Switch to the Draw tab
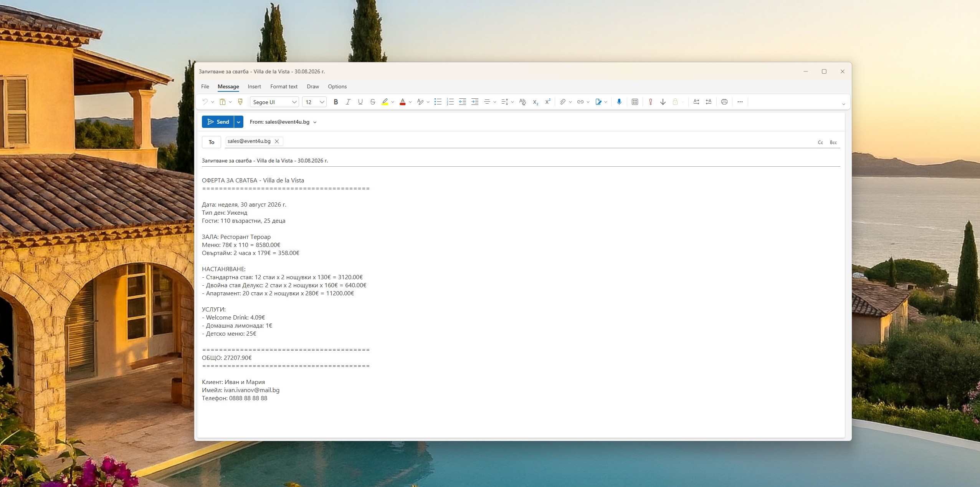Image resolution: width=980 pixels, height=487 pixels. [x=313, y=86]
